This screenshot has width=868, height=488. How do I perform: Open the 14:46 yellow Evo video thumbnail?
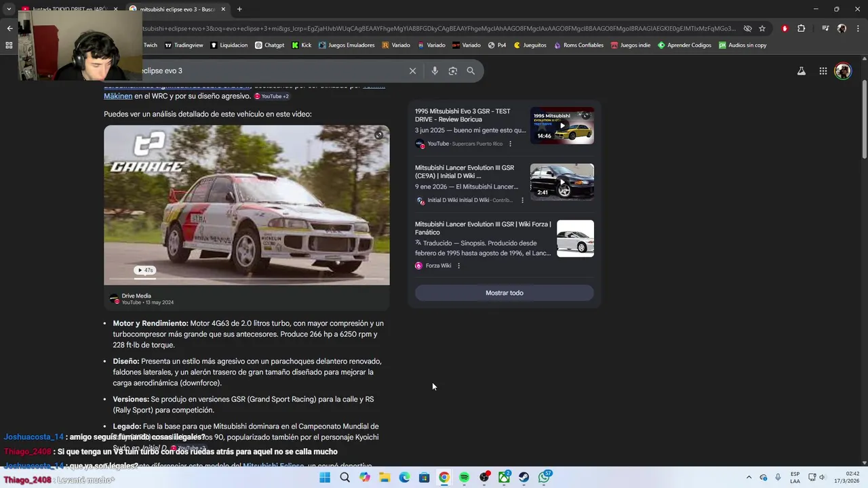[562, 125]
